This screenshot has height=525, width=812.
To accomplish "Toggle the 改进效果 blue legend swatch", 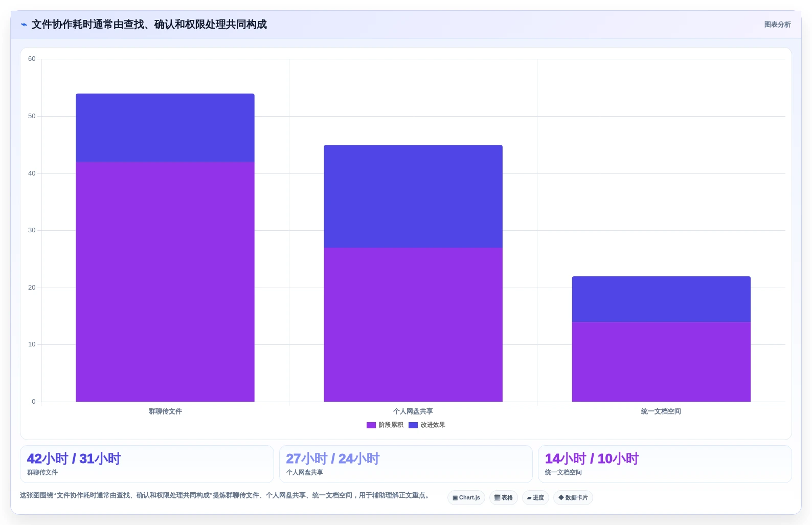I will [x=413, y=425].
